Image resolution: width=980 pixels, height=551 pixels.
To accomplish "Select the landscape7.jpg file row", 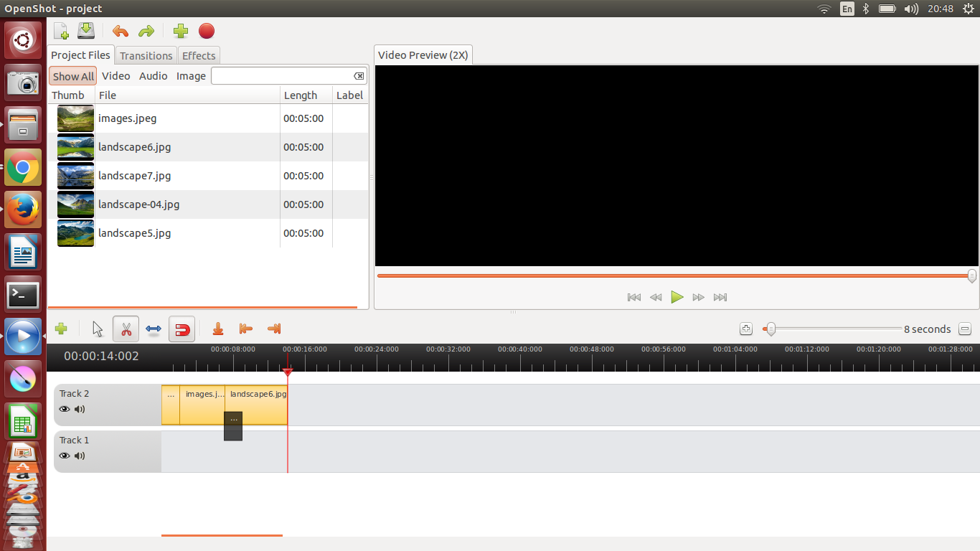I will point(208,176).
